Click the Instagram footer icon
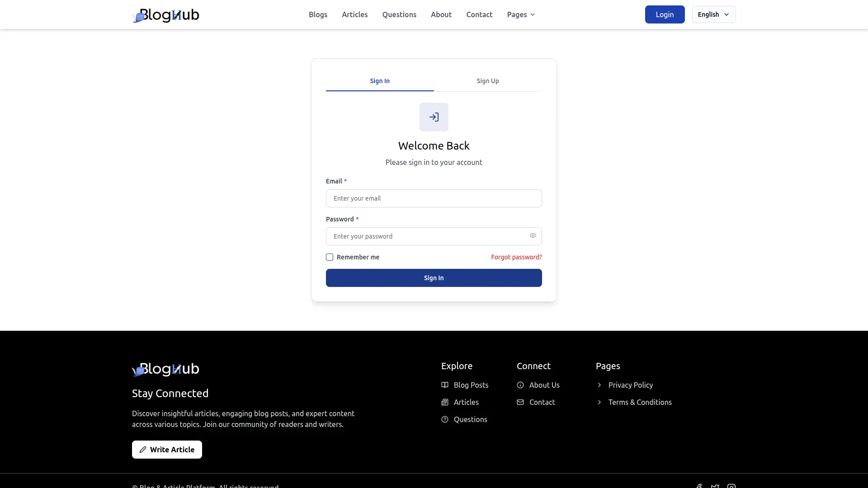This screenshot has height=488, width=868. pyautogui.click(x=731, y=486)
